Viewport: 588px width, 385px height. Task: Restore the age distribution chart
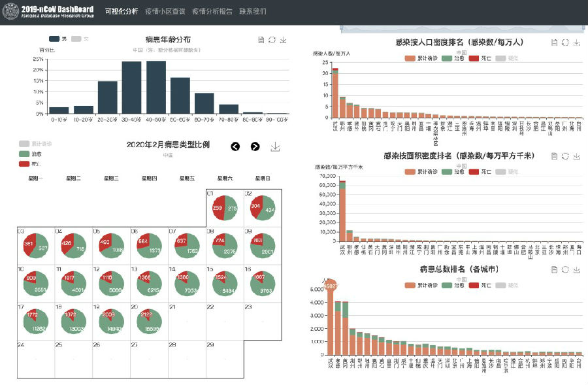272,41
